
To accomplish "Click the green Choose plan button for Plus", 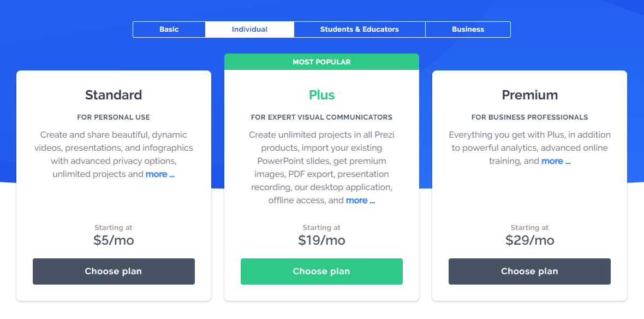I will pyautogui.click(x=321, y=271).
